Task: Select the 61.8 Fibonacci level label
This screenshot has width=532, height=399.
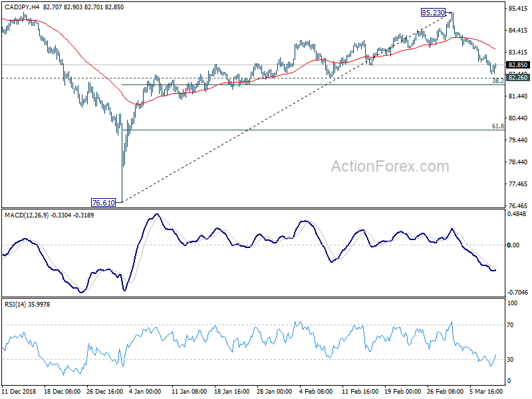Action: [x=497, y=126]
